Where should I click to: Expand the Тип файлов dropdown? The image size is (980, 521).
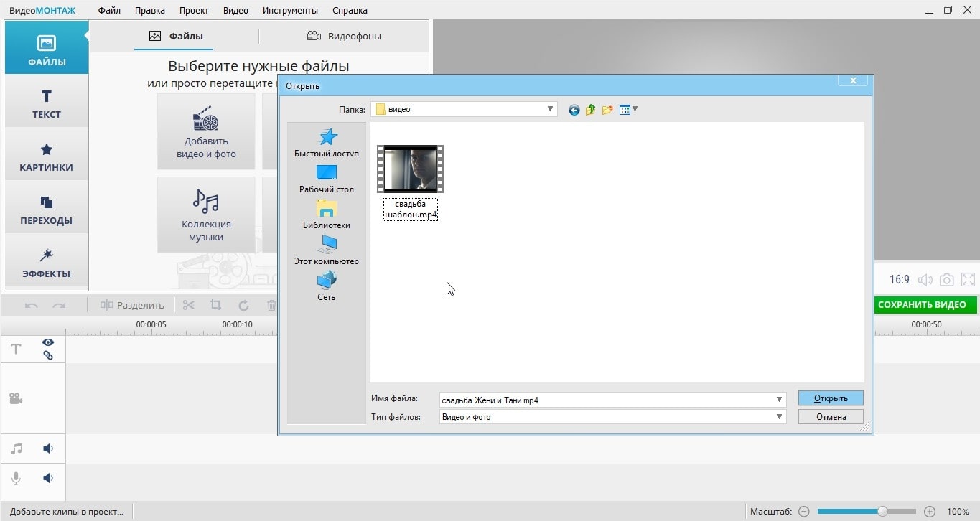tap(779, 416)
